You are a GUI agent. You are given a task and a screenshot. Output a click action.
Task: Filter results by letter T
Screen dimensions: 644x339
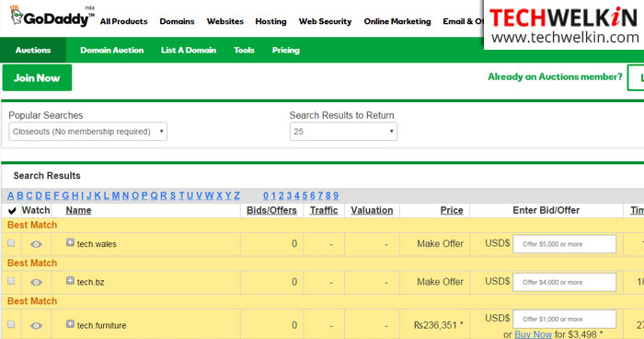tap(181, 196)
